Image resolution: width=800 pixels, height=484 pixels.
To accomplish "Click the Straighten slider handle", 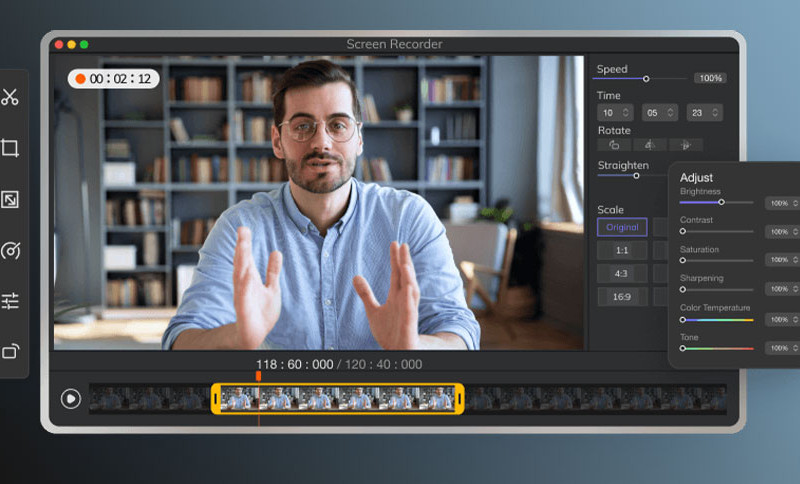I will [x=636, y=176].
